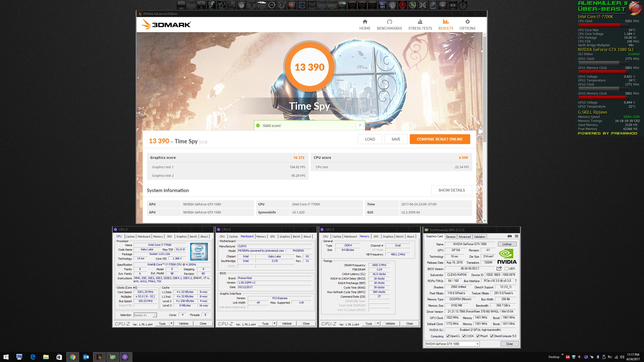This screenshot has width=644, height=362.
Task: Click the BIOS export share icon
Action: (x=499, y=268)
